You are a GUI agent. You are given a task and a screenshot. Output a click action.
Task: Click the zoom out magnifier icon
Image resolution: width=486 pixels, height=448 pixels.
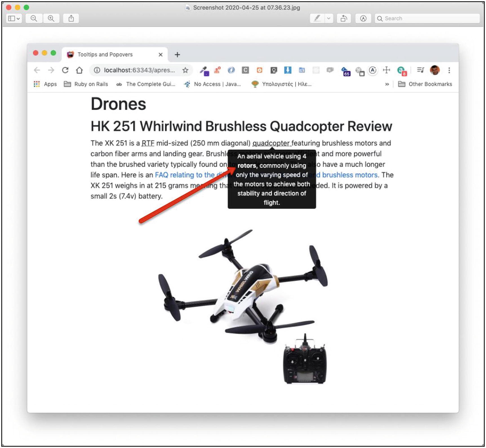click(34, 18)
